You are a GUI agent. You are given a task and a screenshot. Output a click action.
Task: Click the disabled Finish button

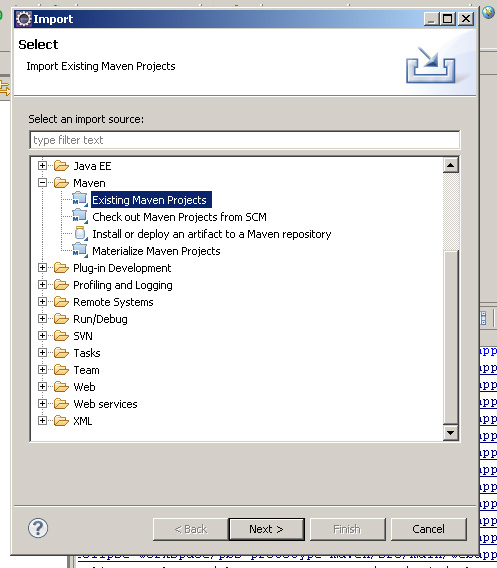pyautogui.click(x=347, y=529)
